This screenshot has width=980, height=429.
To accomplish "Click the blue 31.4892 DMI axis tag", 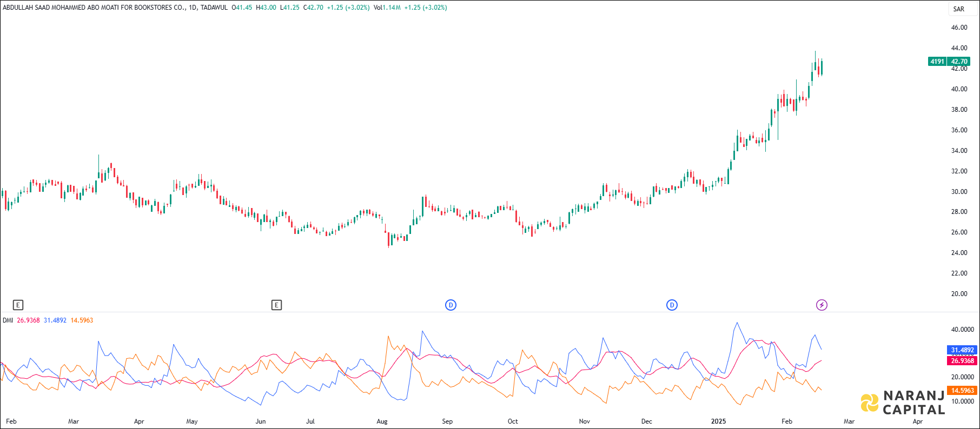I will click(963, 350).
